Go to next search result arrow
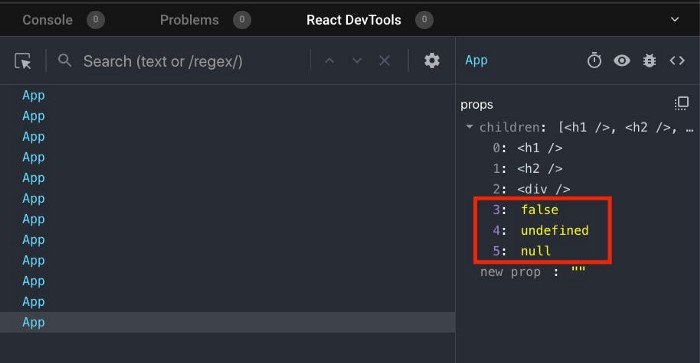This screenshot has width=700, height=363. [x=357, y=60]
